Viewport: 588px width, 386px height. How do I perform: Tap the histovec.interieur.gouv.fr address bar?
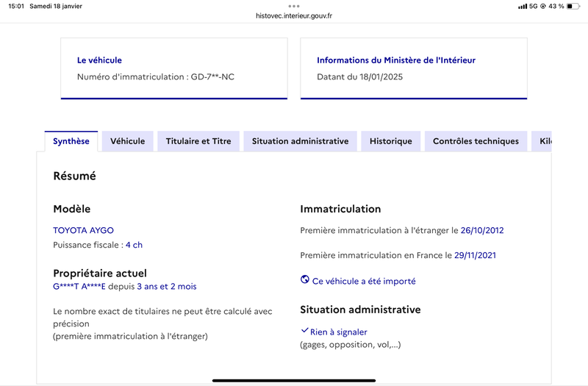coord(294,15)
